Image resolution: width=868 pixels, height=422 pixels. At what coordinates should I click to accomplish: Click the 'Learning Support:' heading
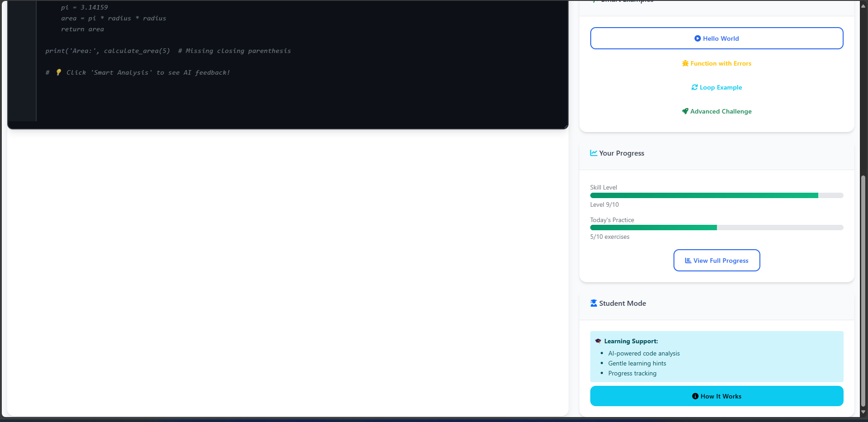631,341
